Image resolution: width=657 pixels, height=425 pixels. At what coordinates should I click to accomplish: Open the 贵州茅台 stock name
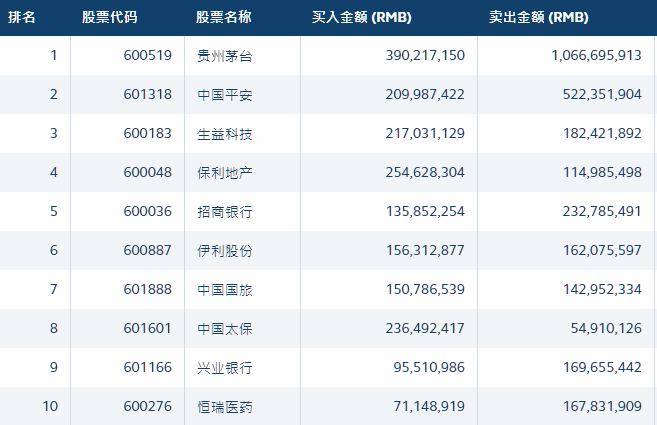226,56
